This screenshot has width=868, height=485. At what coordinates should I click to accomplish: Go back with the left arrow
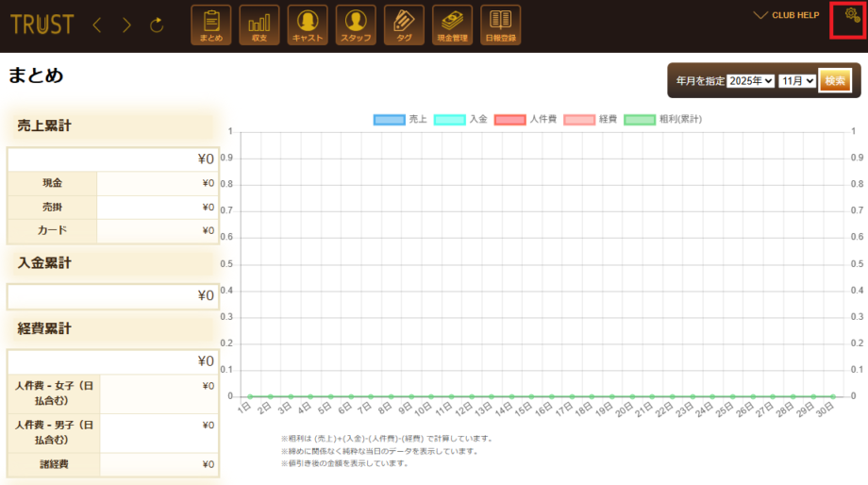[x=96, y=25]
